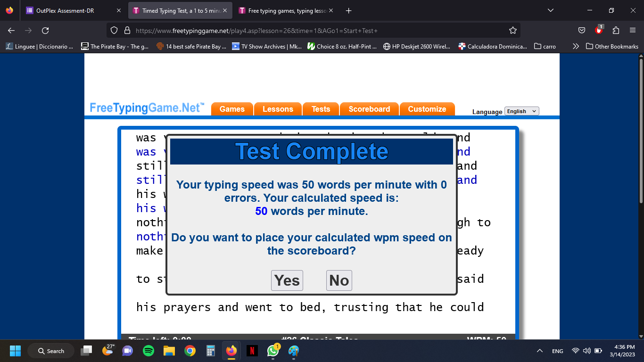Launch Google Chrome from the taskbar

[190, 351]
